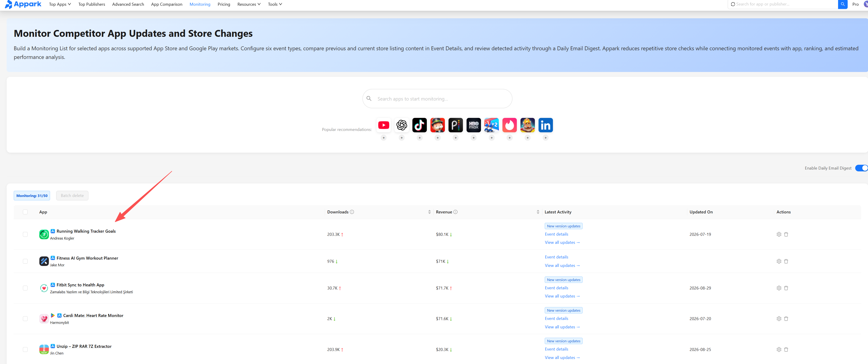Image resolution: width=868 pixels, height=364 pixels.
Task: Sort table by Revenue column arrows
Action: [x=538, y=212]
